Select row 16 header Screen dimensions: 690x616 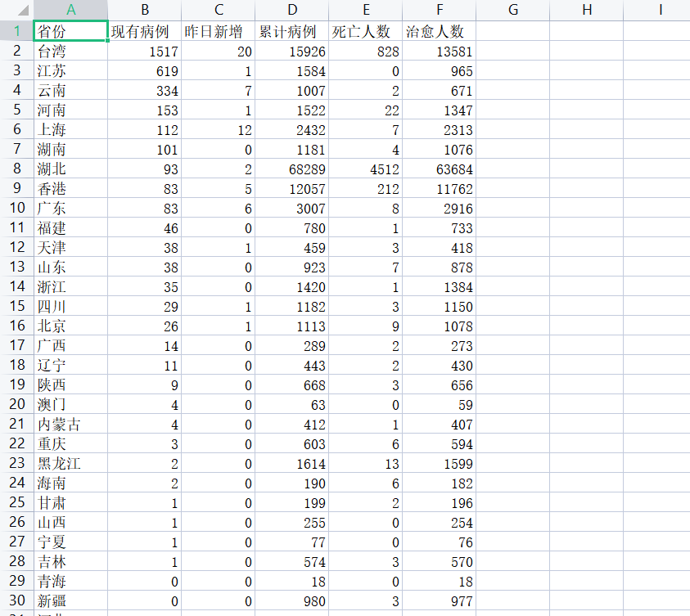(16, 326)
